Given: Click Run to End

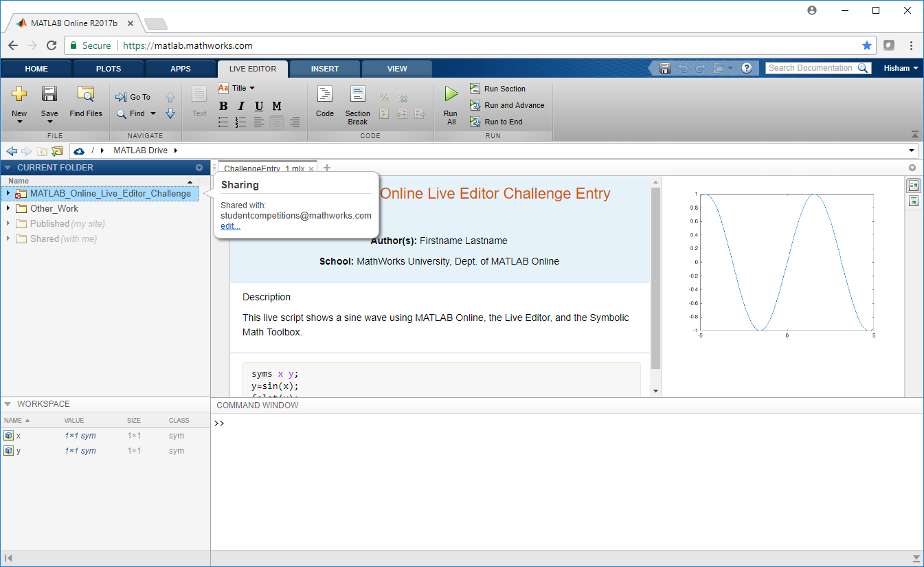Looking at the screenshot, I should coord(497,122).
